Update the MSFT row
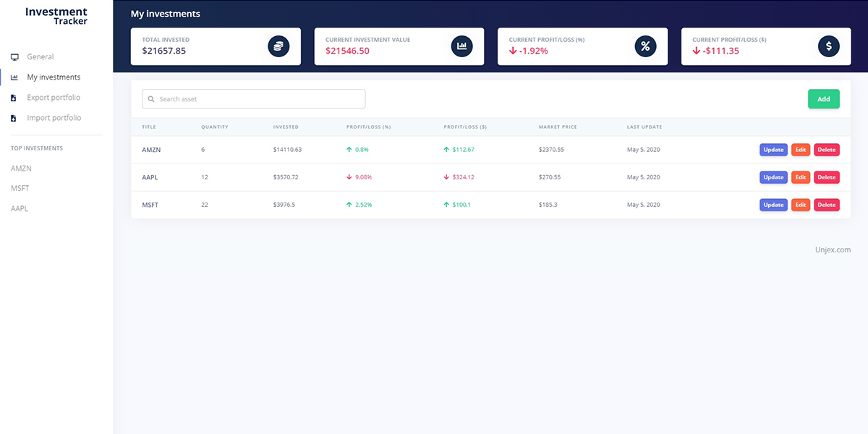 (x=773, y=205)
